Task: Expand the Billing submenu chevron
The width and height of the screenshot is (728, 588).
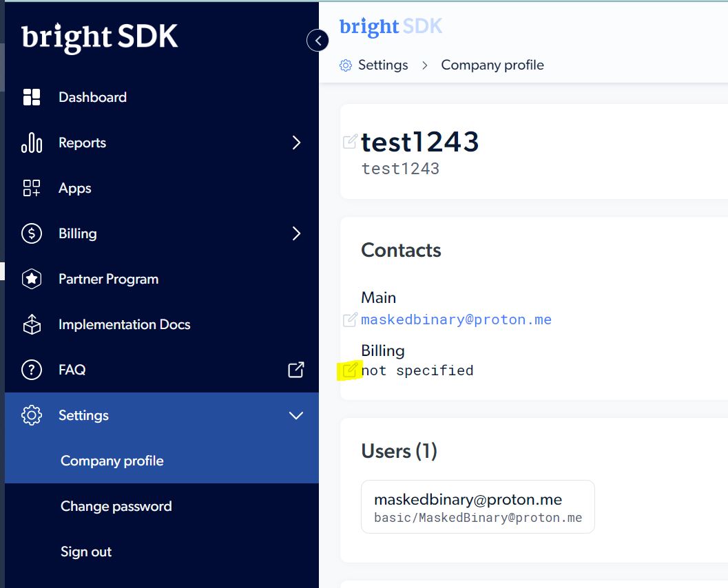Action: pyautogui.click(x=296, y=233)
